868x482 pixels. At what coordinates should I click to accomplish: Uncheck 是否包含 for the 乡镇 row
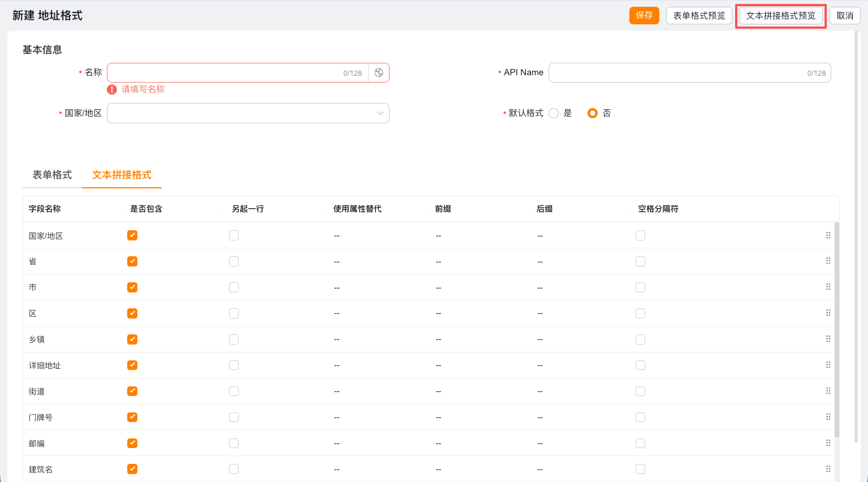click(132, 339)
